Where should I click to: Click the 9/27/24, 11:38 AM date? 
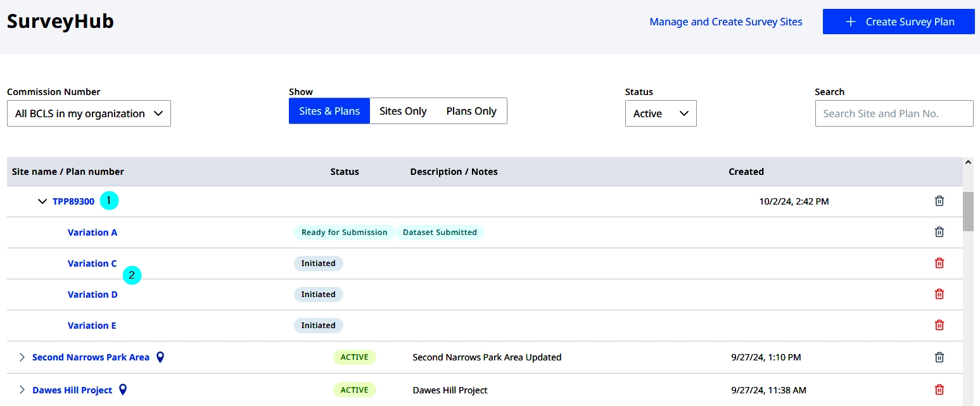tap(768, 390)
